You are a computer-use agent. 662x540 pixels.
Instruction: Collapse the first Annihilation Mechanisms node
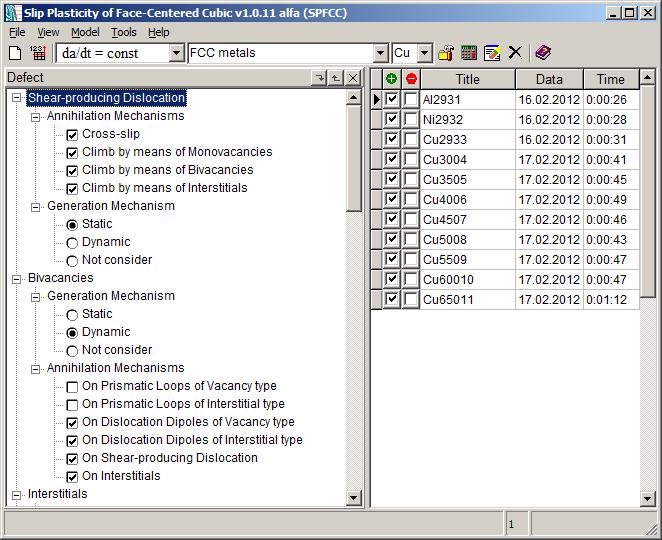tap(35, 117)
